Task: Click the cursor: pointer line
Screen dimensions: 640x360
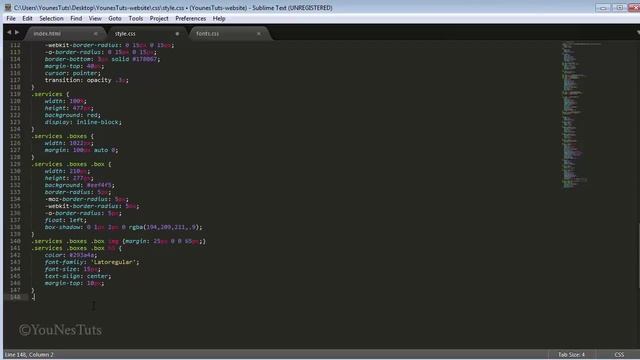Action: (x=73, y=73)
